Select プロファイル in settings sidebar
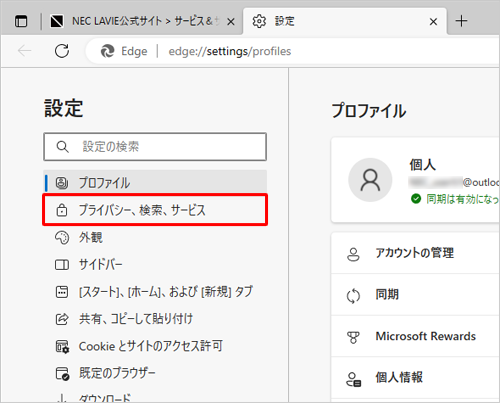 [155, 183]
